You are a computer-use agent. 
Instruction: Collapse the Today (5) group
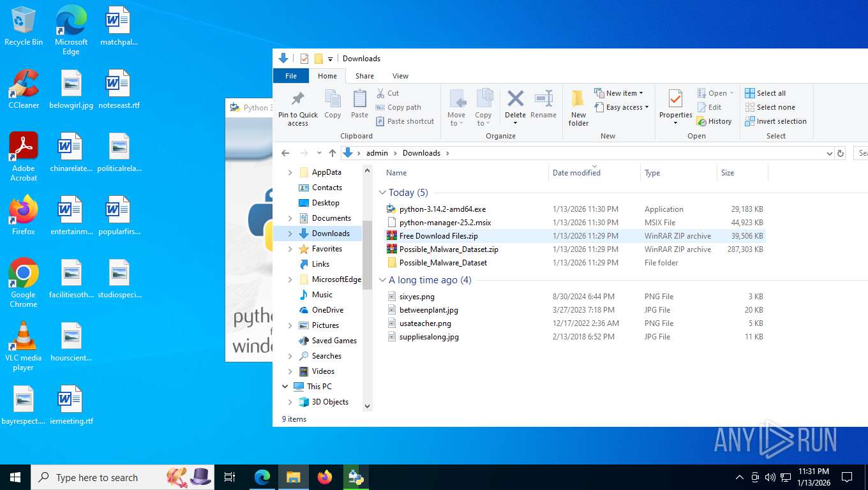[x=383, y=193]
